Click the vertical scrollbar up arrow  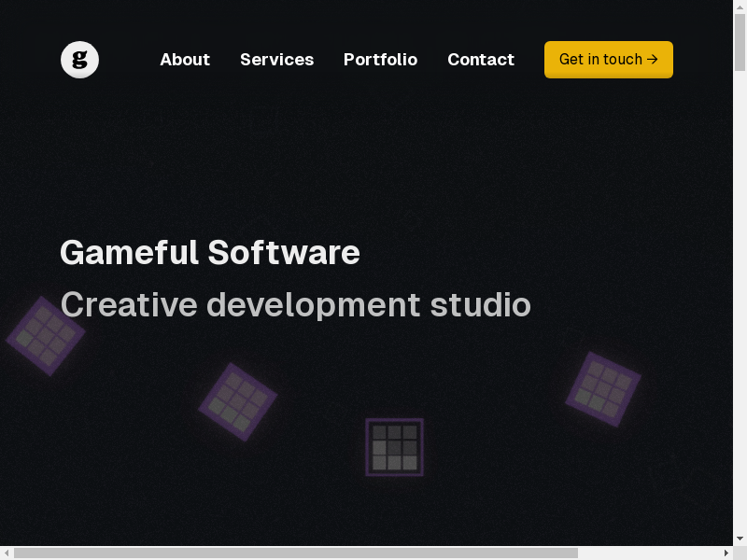(x=740, y=7)
